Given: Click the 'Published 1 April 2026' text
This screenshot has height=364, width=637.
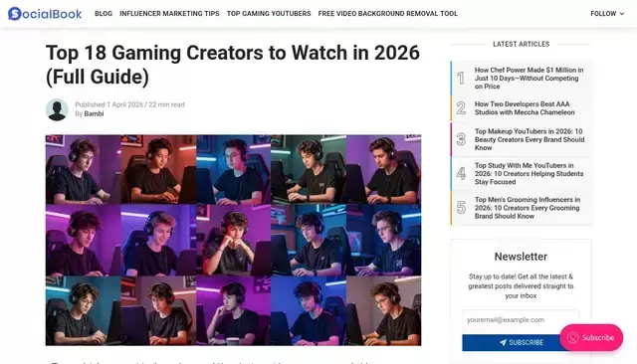Looking at the screenshot, I should click(108, 104).
